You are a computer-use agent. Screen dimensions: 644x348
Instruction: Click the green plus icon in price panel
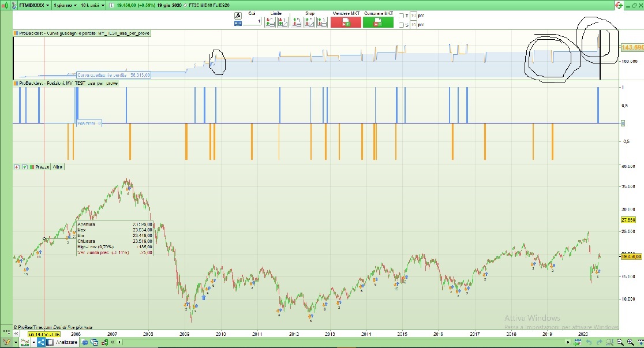[x=25, y=167]
